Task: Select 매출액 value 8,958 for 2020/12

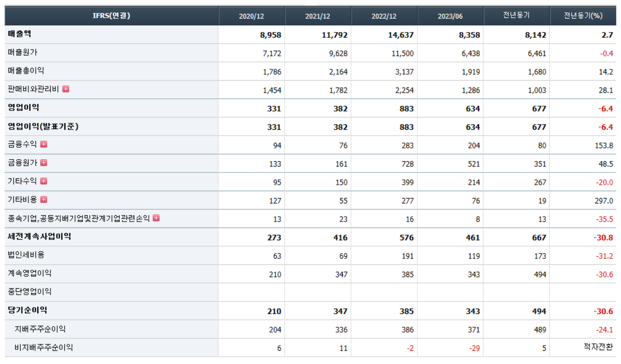Action: (270, 35)
